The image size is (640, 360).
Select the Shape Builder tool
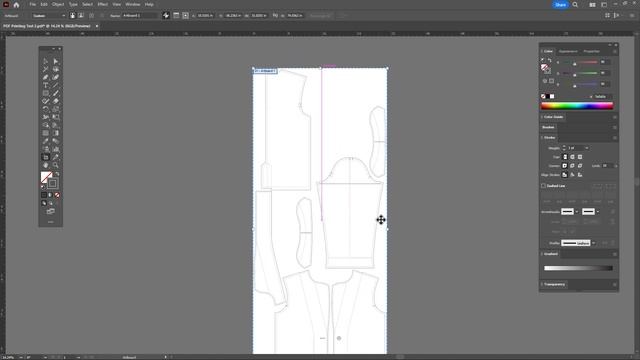pos(46,125)
